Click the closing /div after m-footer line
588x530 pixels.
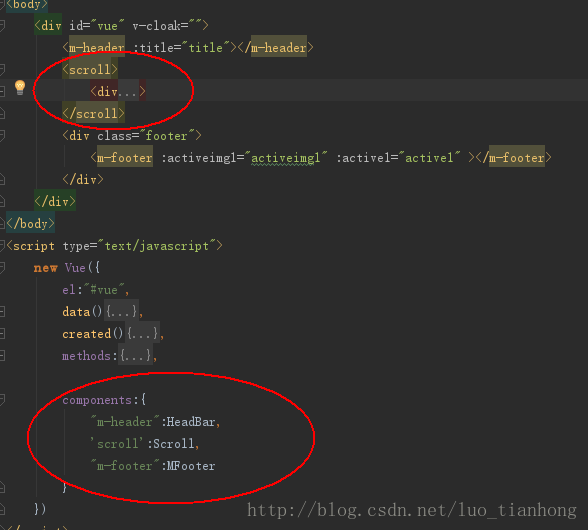[83, 180]
